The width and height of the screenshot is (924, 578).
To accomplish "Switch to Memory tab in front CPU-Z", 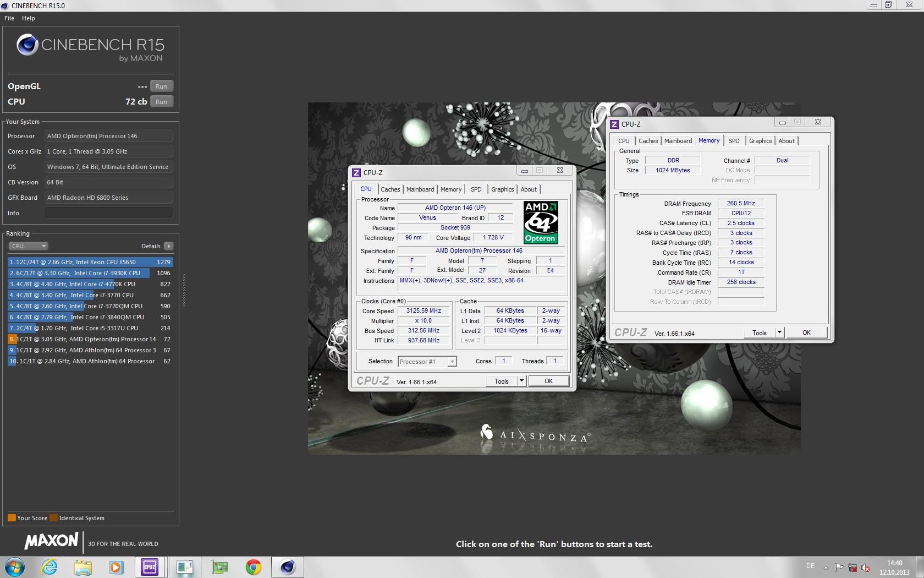I will click(451, 189).
